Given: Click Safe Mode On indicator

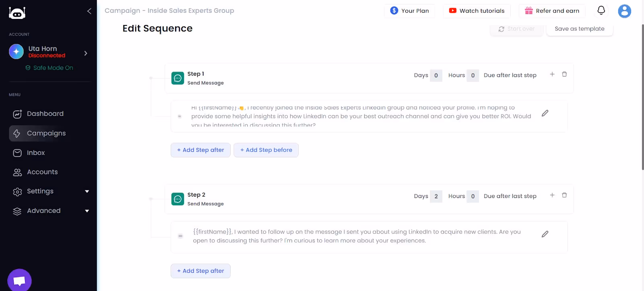Looking at the screenshot, I should point(50,68).
